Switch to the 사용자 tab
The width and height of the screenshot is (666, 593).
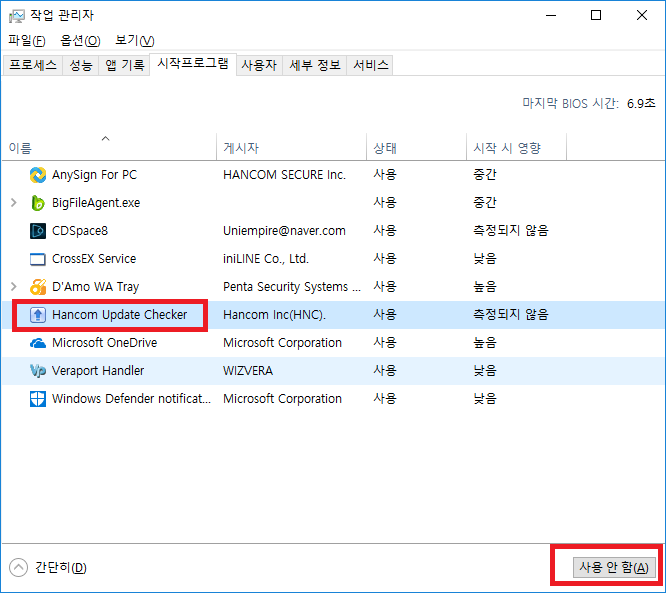(259, 65)
